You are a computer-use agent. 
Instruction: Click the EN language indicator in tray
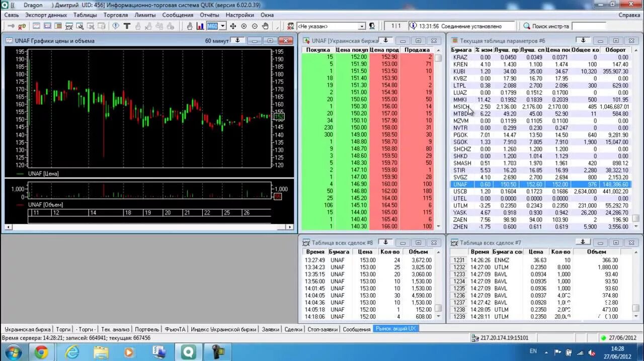click(x=533, y=351)
